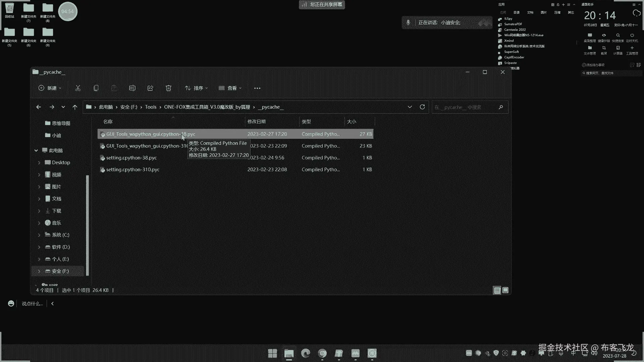Click the Rename icon in toolbar
The width and height of the screenshot is (644, 362).
[132, 88]
